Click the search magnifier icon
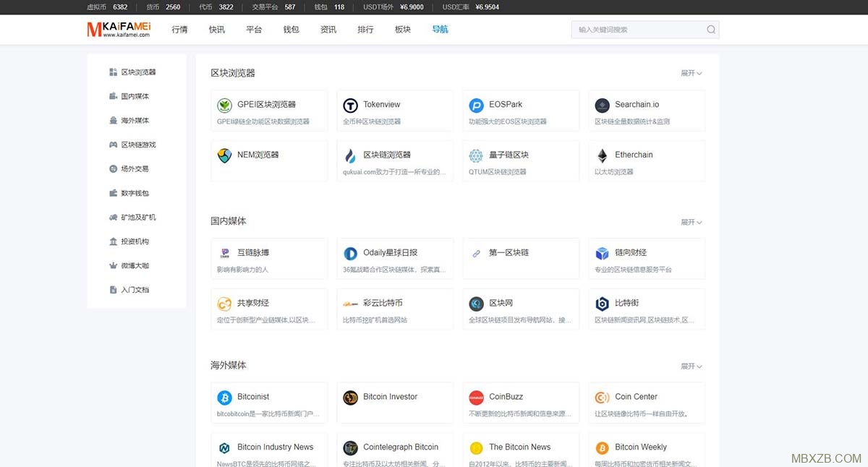This screenshot has width=868, height=467. point(711,30)
